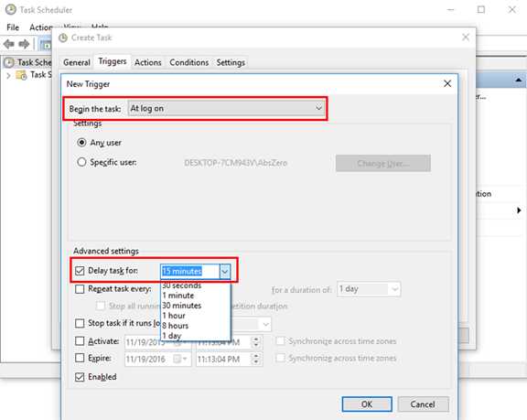Viewport: 527px width, 420px height.
Task: Adjust the Activate time spinner
Action: 256,342
